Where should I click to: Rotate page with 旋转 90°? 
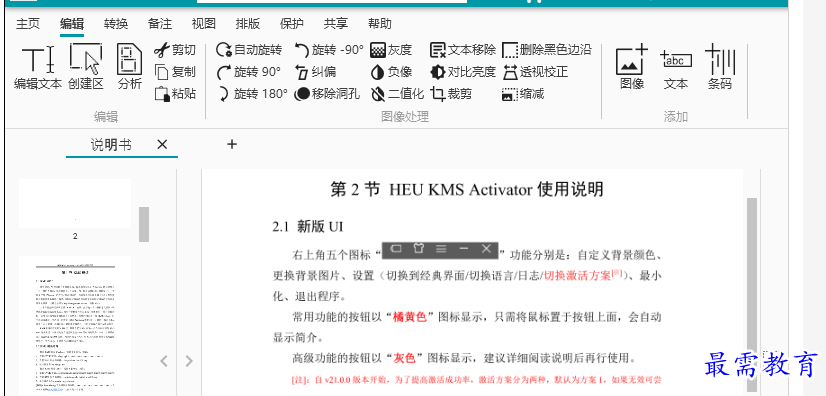point(249,72)
